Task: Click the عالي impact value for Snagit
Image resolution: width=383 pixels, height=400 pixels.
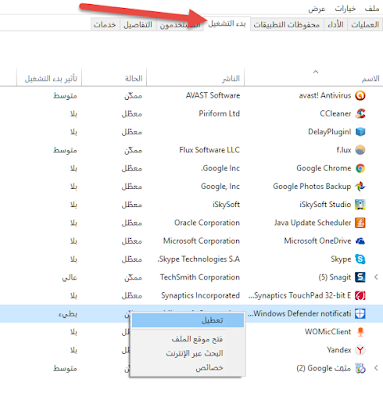Action: (69, 277)
